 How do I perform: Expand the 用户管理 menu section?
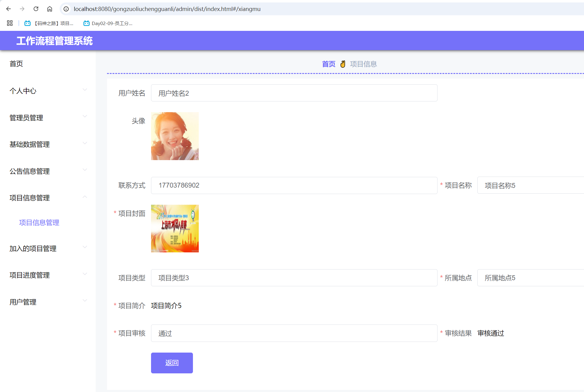pyautogui.click(x=47, y=302)
